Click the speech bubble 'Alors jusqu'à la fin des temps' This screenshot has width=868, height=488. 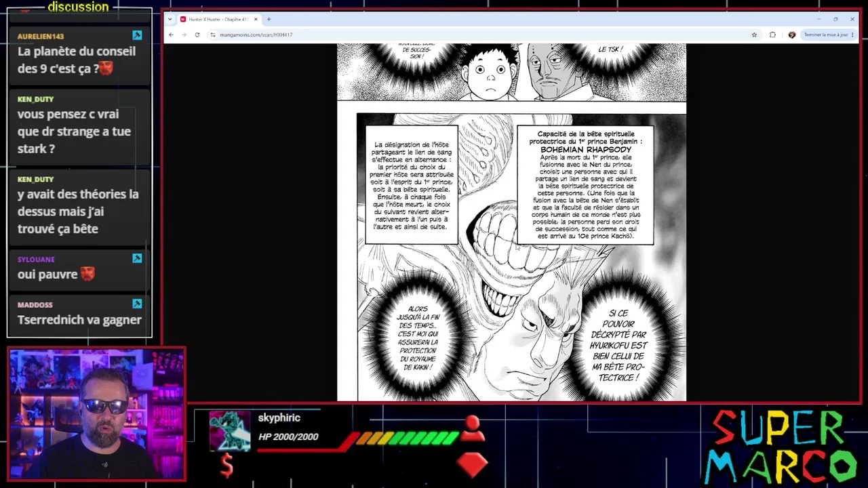click(417, 339)
